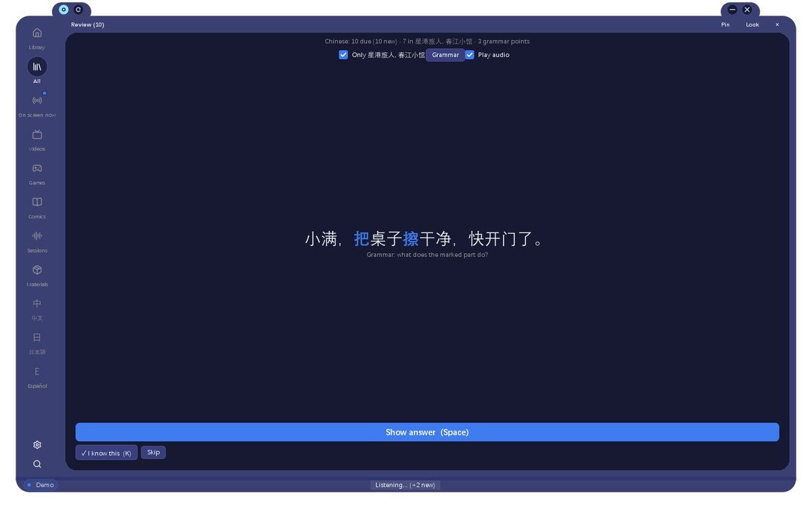
Task: Mark card with I know this
Action: (x=106, y=452)
